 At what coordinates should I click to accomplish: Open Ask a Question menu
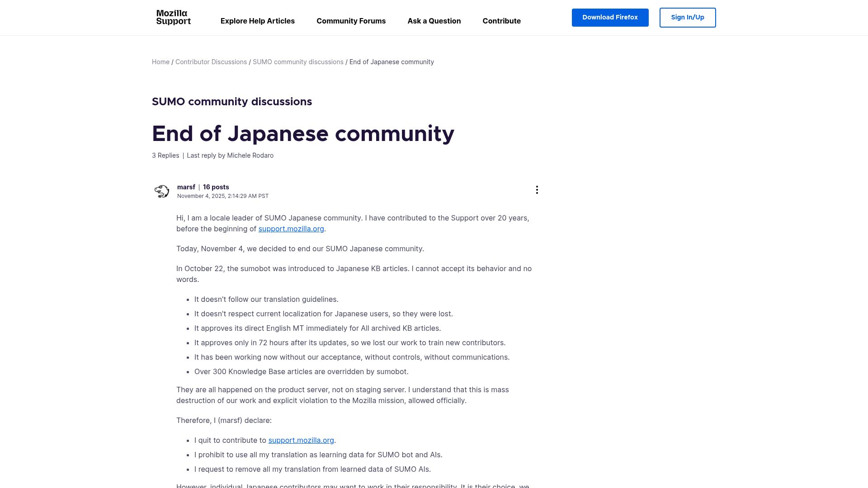click(x=434, y=21)
